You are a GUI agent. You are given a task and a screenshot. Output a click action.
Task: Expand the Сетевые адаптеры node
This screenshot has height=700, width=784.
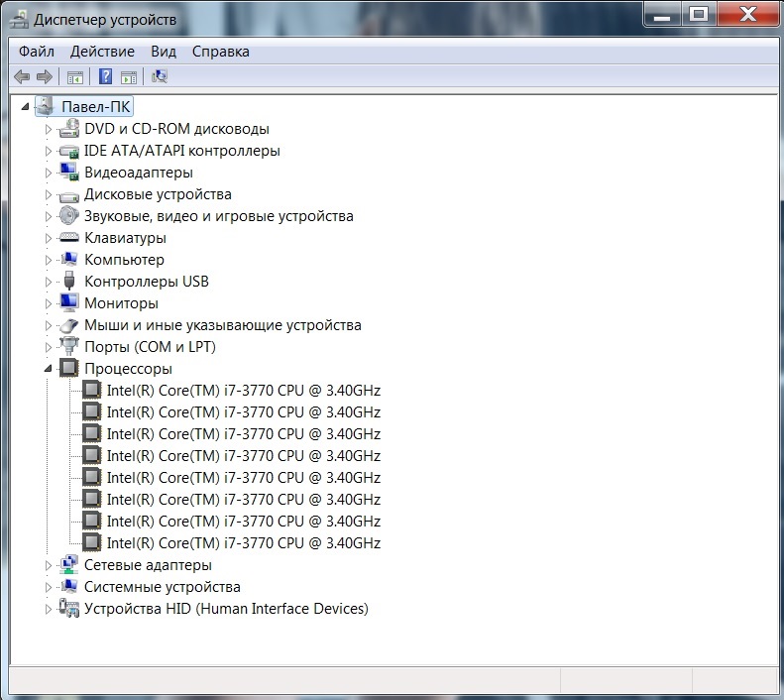pos(48,565)
